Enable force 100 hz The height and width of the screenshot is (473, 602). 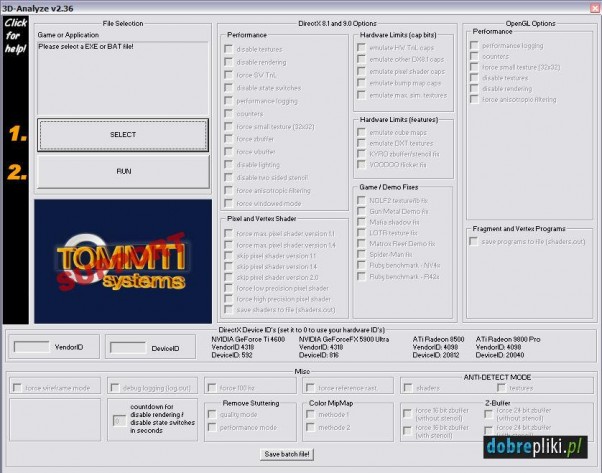212,388
